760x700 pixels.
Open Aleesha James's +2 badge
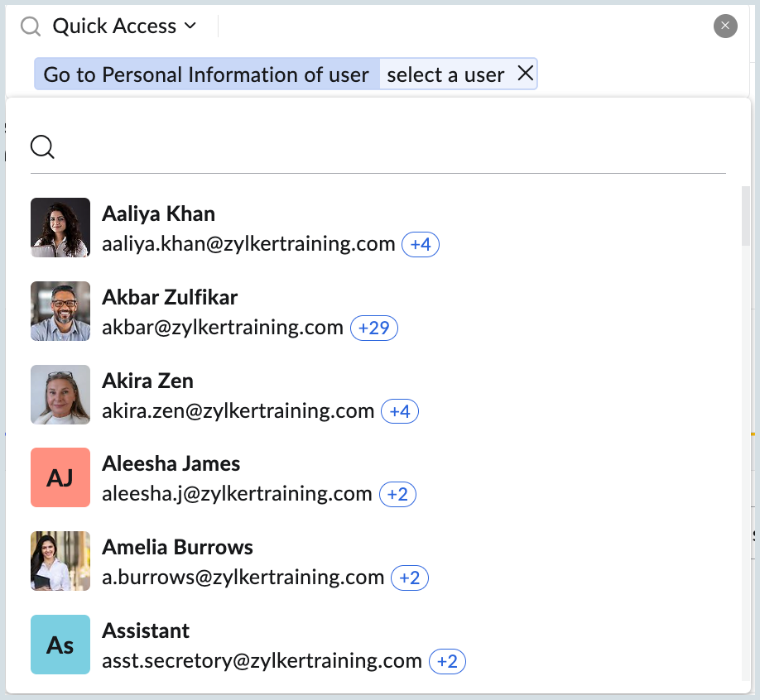point(397,494)
